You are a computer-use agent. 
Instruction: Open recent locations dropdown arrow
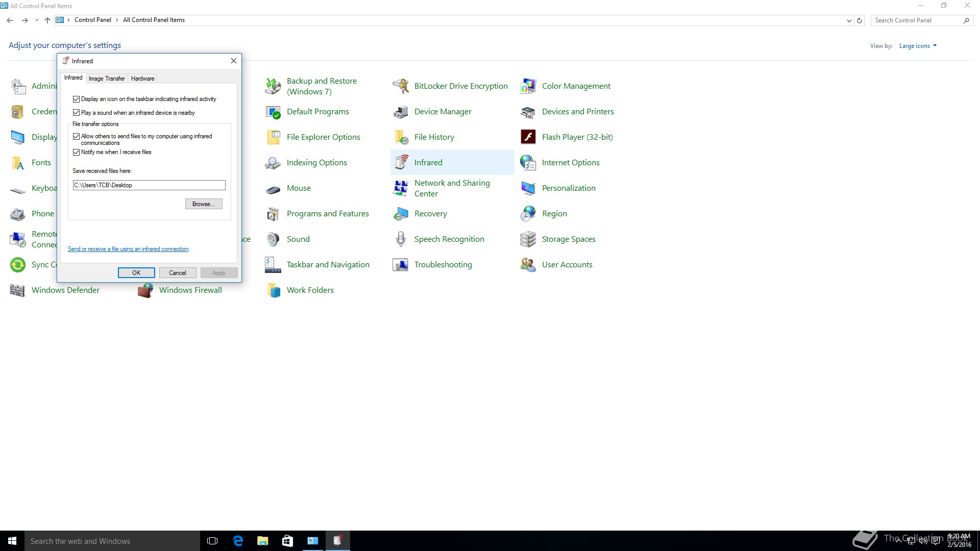click(37, 20)
